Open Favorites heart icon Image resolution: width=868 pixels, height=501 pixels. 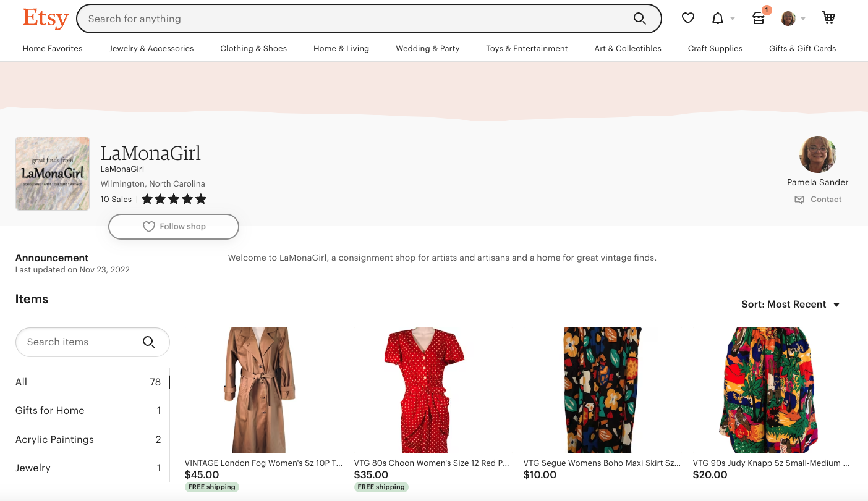point(687,19)
